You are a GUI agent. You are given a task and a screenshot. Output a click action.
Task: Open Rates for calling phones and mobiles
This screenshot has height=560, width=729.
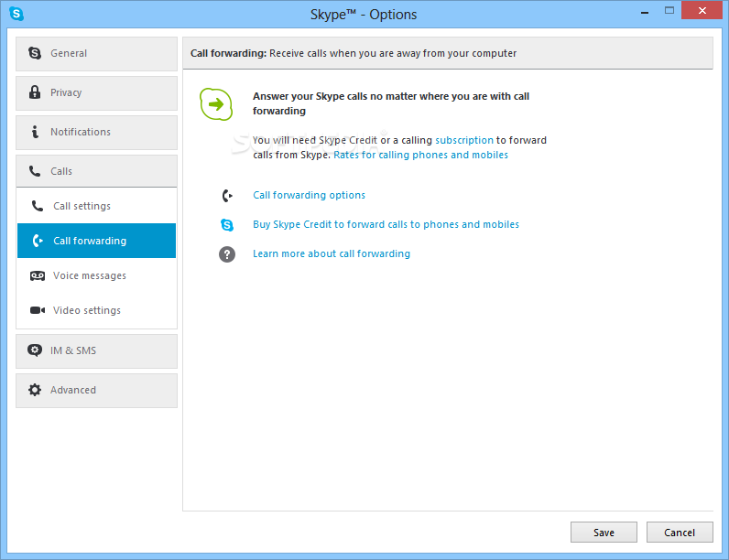point(420,155)
